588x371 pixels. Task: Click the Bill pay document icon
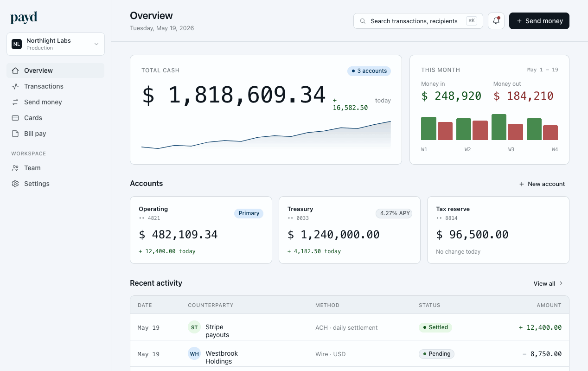[15, 134]
